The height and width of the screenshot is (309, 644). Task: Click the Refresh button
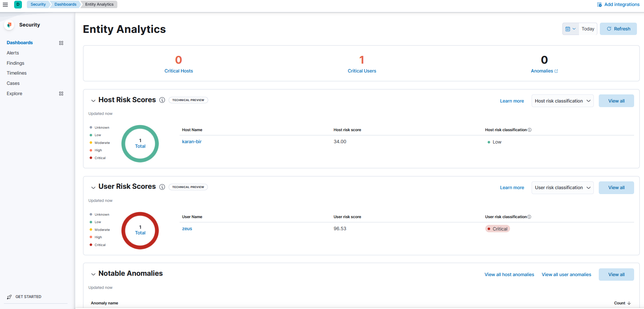pyautogui.click(x=618, y=29)
